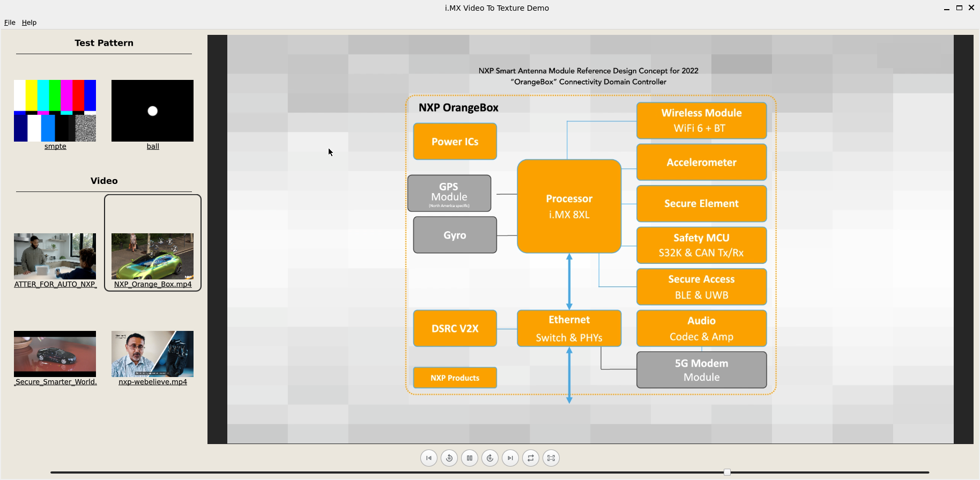Image resolution: width=980 pixels, height=480 pixels.
Task: Skip to the previous video
Action: coord(429,458)
